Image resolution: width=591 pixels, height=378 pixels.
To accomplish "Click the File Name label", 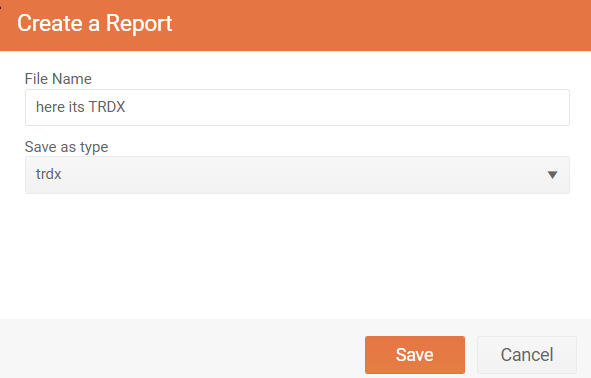I will coord(58,79).
